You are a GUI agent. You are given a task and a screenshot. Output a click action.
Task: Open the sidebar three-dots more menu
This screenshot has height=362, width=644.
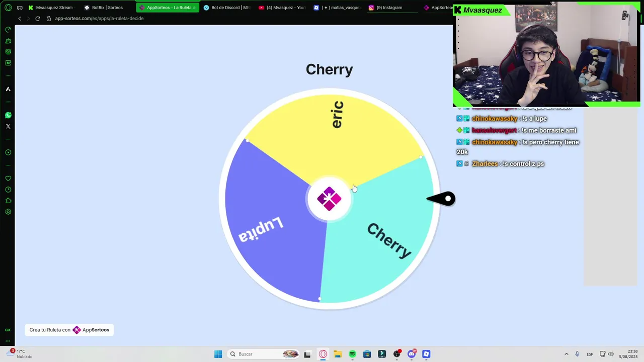click(x=8, y=341)
